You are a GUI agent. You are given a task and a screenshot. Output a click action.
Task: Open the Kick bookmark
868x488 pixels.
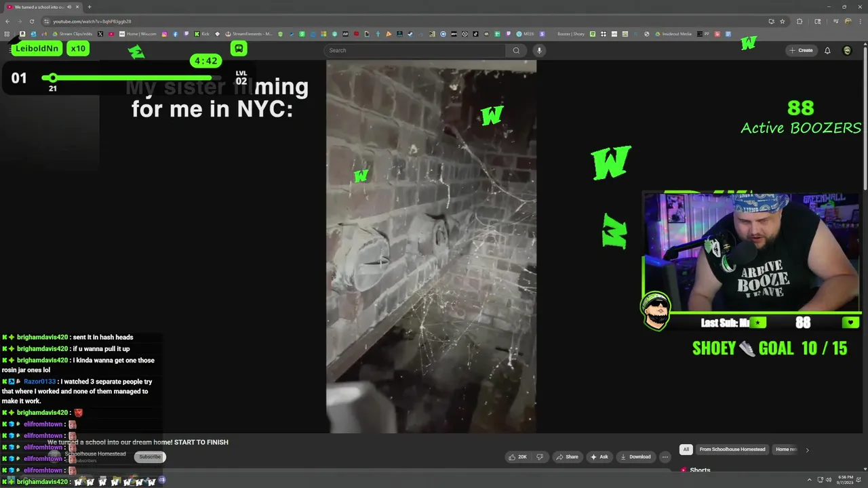point(201,34)
